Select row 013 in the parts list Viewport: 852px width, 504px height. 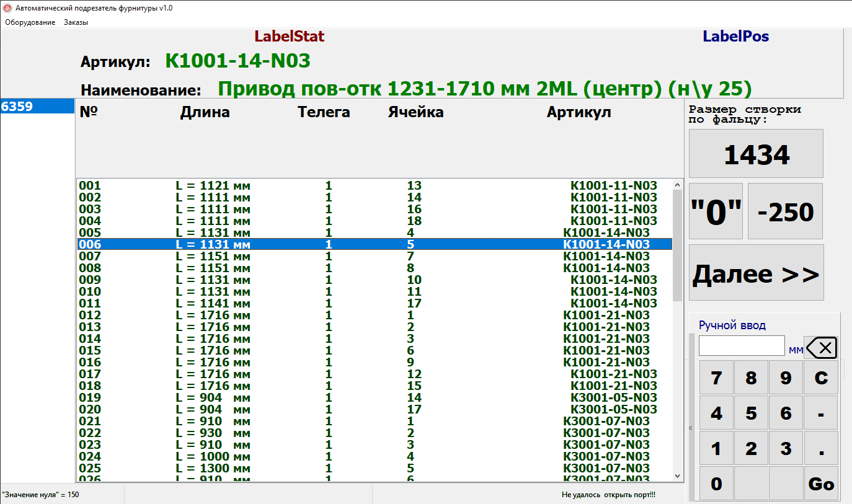pos(375,327)
